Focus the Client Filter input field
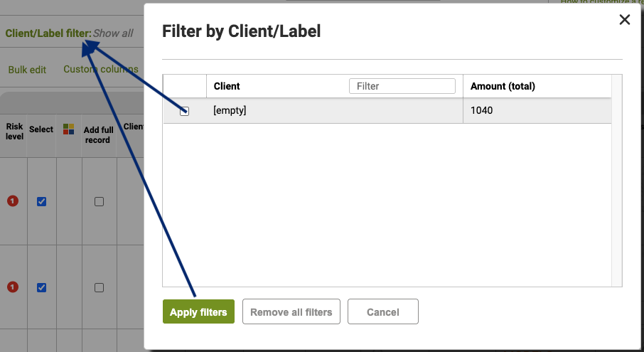Viewport: 644px width, 352px height. (402, 86)
